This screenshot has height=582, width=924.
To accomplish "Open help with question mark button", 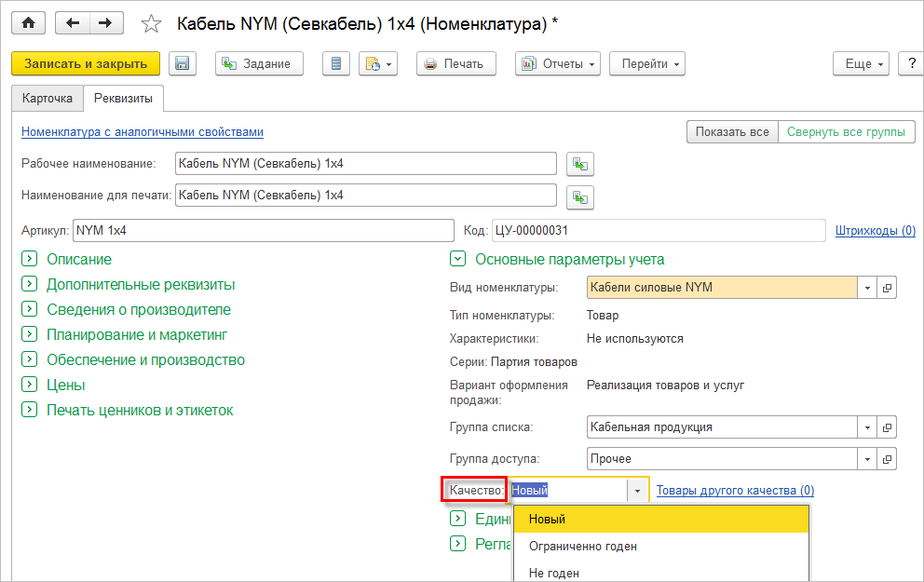I will click(x=911, y=63).
